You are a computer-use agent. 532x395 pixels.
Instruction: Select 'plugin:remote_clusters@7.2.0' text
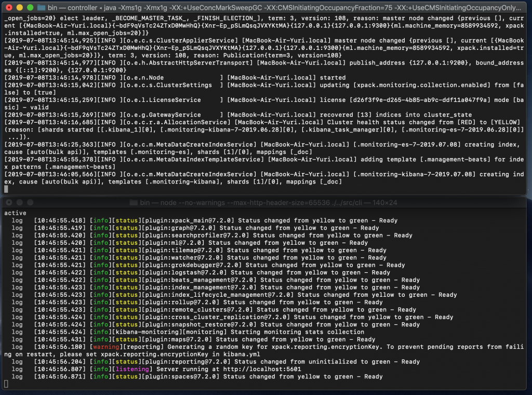pyautogui.click(x=199, y=310)
